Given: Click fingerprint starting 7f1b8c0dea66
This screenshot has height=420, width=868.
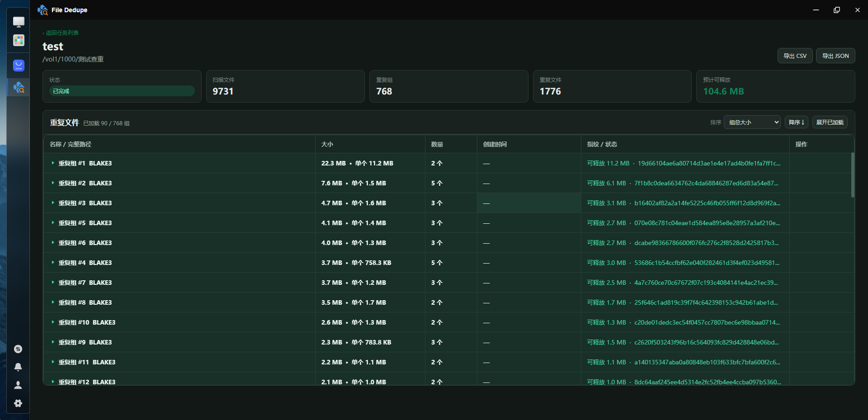Looking at the screenshot, I should tap(706, 183).
